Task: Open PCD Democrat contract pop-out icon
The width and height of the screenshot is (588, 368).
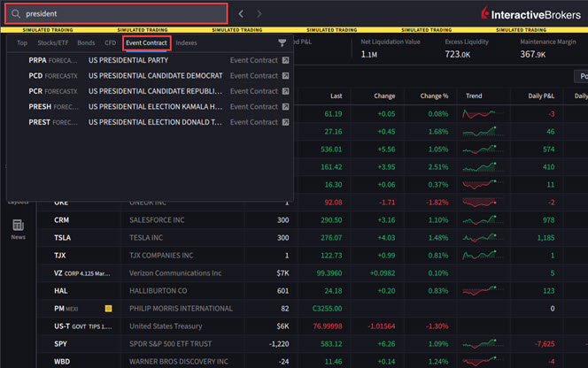Action: pos(285,76)
